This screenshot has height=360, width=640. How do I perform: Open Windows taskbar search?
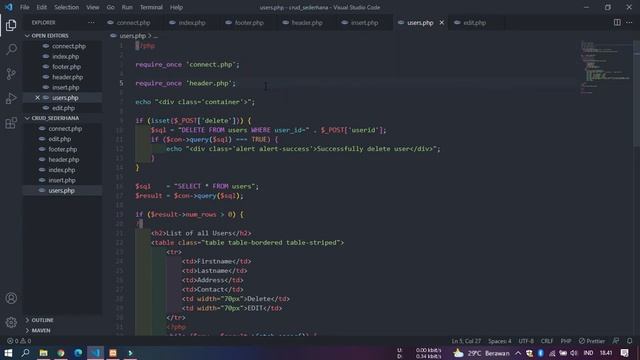click(25, 353)
